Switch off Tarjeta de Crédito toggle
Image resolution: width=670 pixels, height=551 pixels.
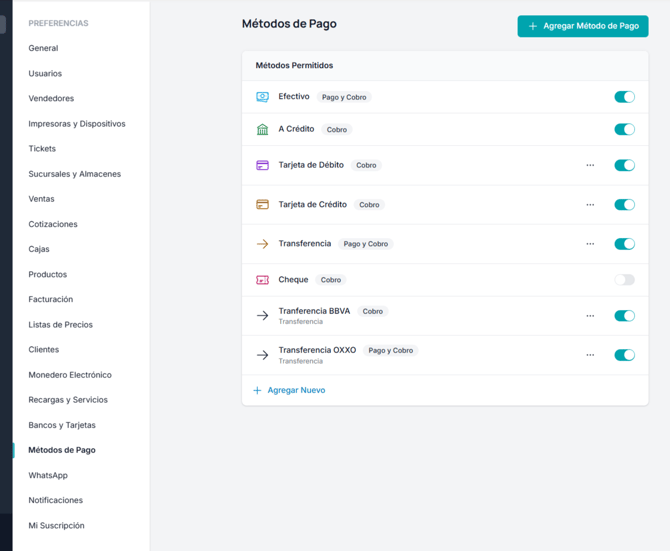[625, 205]
